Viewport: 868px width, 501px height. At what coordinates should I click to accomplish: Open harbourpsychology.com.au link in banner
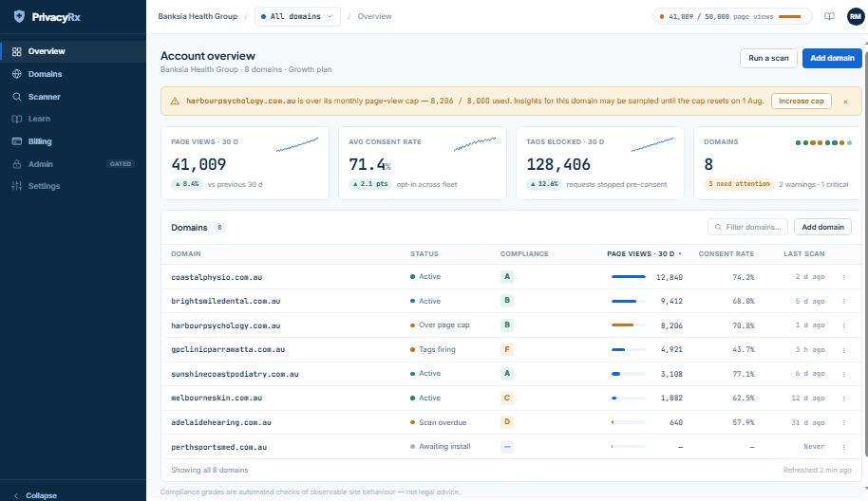pos(241,102)
